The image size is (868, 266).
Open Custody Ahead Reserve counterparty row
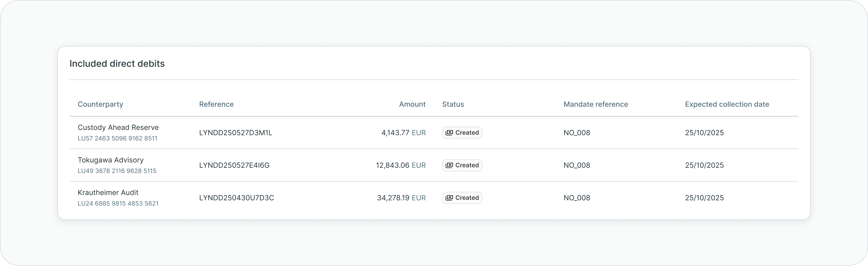[118, 128]
